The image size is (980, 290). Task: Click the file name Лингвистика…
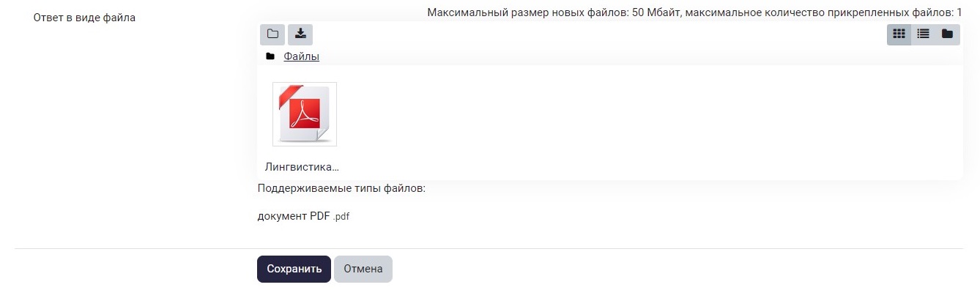tap(302, 166)
